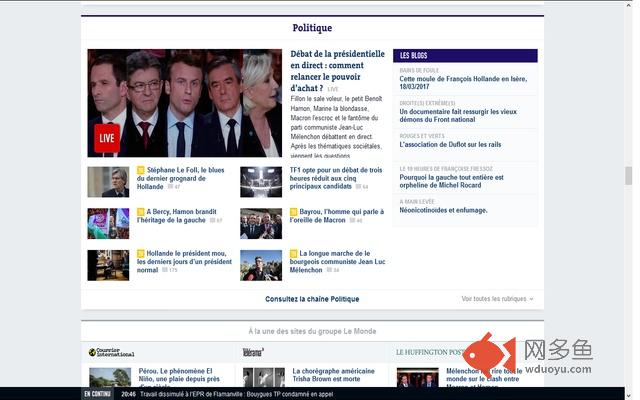Image resolution: width=640 pixels, height=400 pixels.
Task: Click A main levée blog label
Action: click(x=417, y=202)
